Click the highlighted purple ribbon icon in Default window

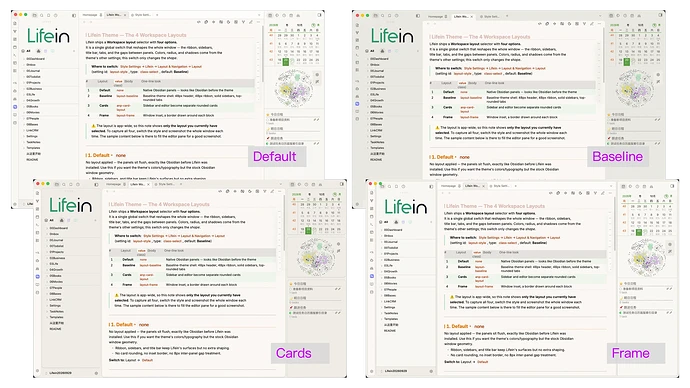pos(15,107)
